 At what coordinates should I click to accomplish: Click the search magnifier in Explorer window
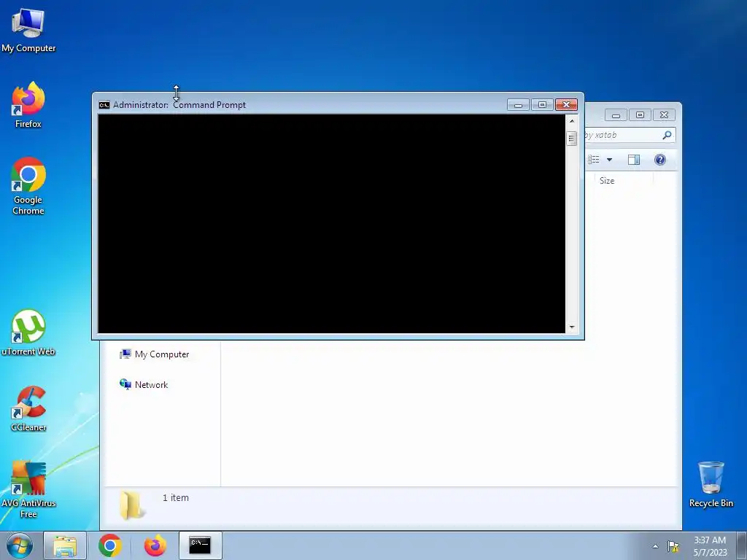(667, 135)
